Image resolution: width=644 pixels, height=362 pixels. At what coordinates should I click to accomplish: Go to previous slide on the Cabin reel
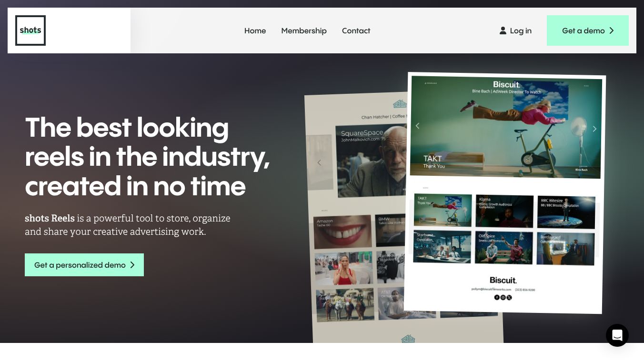point(319,162)
